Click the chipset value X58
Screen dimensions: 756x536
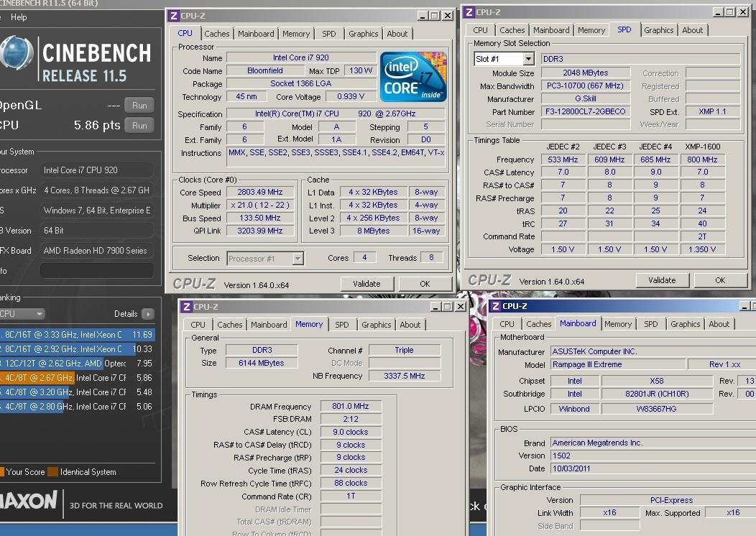tap(657, 381)
